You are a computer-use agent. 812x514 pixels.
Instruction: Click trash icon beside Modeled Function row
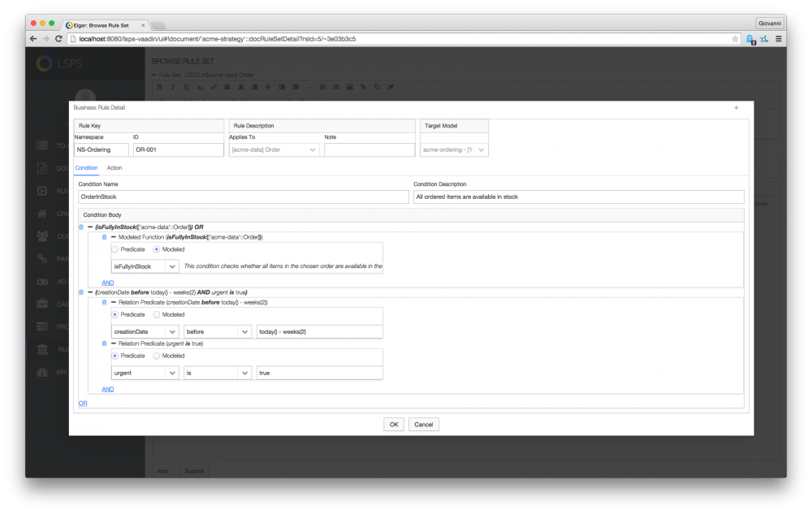point(104,236)
